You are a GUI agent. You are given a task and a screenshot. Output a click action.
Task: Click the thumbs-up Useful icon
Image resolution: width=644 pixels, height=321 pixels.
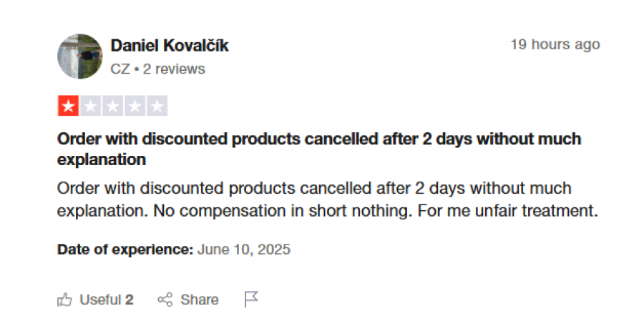click(64, 300)
